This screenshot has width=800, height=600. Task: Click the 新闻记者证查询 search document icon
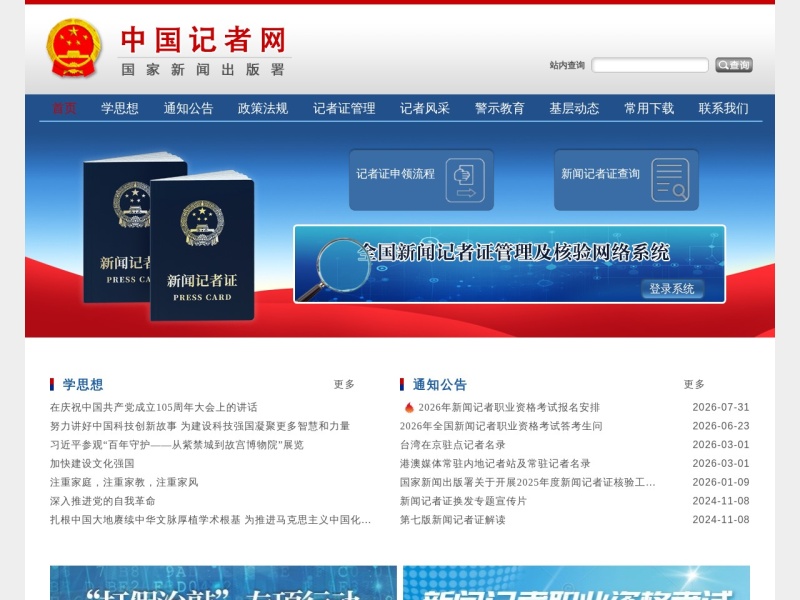(670, 180)
